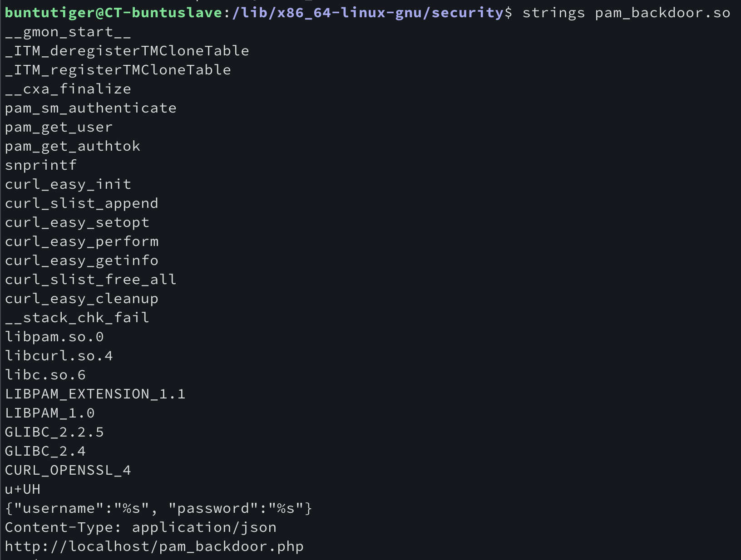Click the /lib/x86_64-linux-gnu/security path
Screen dimensions: 741x560
click(368, 13)
